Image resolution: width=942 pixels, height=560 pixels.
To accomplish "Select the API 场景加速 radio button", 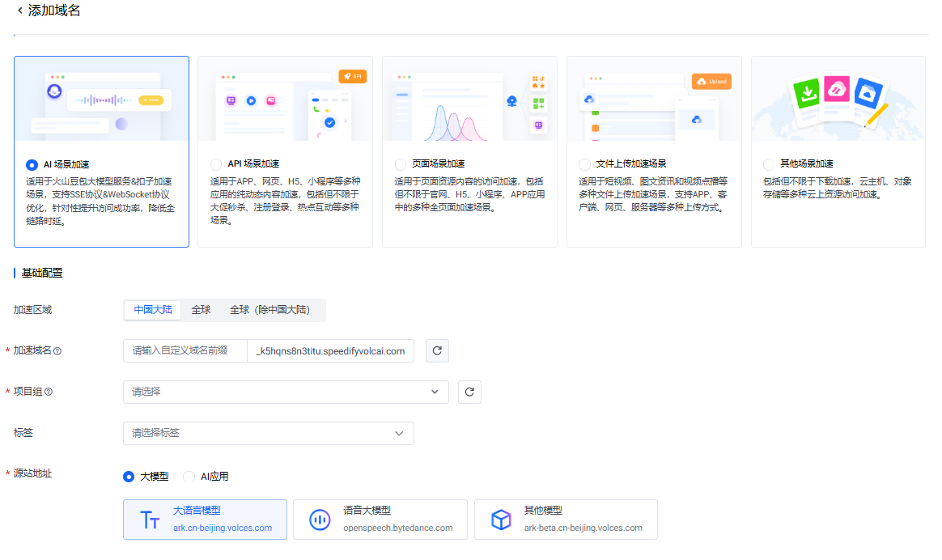I will (216, 164).
